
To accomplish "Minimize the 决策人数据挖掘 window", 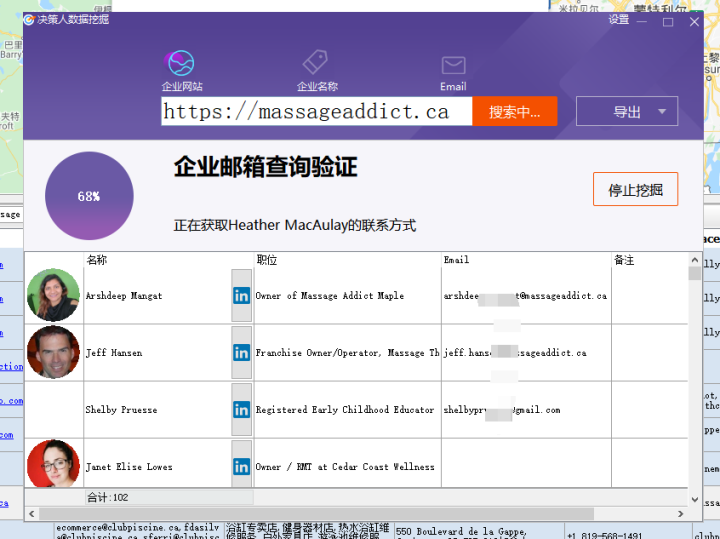I will (x=642, y=22).
